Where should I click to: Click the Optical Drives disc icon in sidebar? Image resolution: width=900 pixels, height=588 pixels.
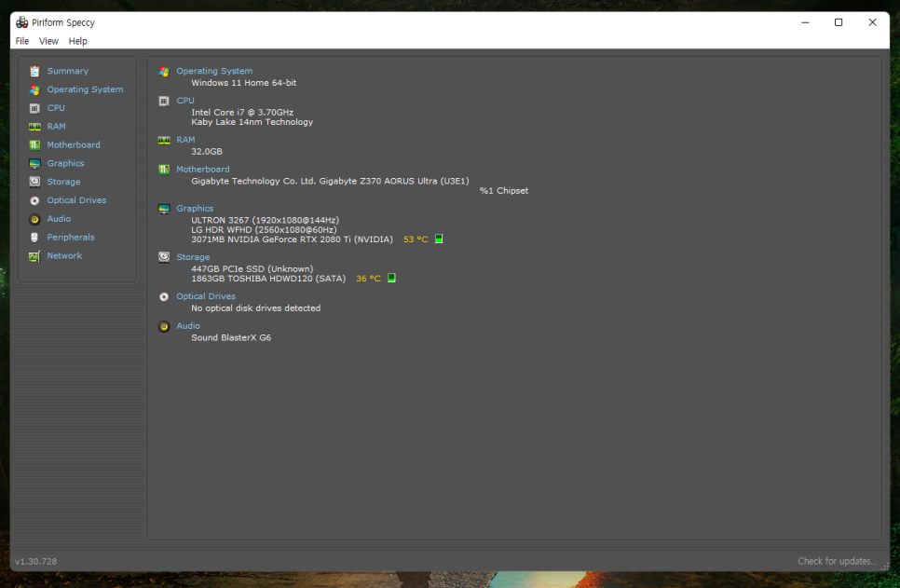[34, 200]
